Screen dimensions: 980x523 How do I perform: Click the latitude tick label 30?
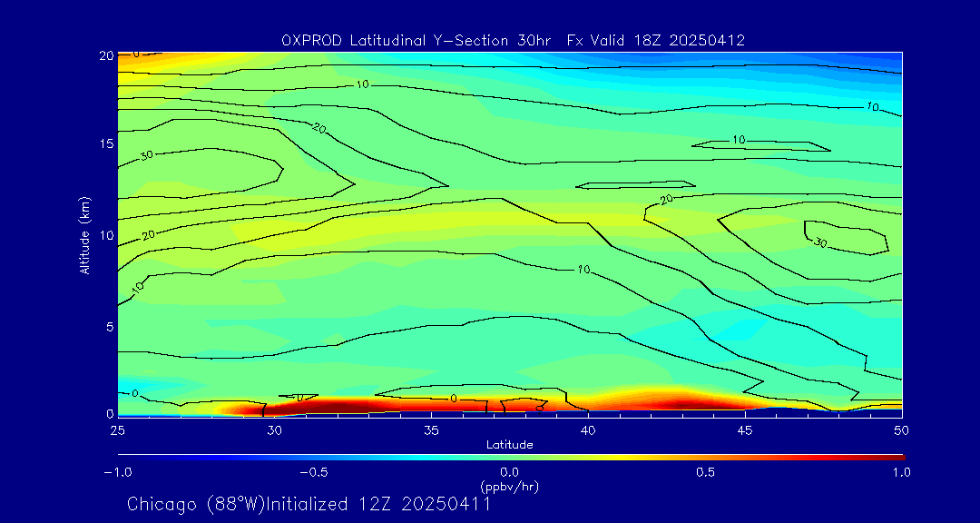pos(274,430)
